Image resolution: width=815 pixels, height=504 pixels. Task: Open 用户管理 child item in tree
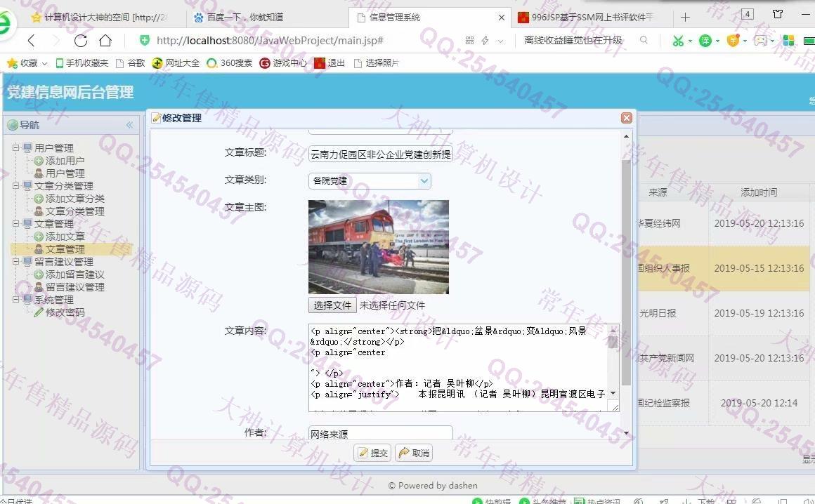pos(65,173)
